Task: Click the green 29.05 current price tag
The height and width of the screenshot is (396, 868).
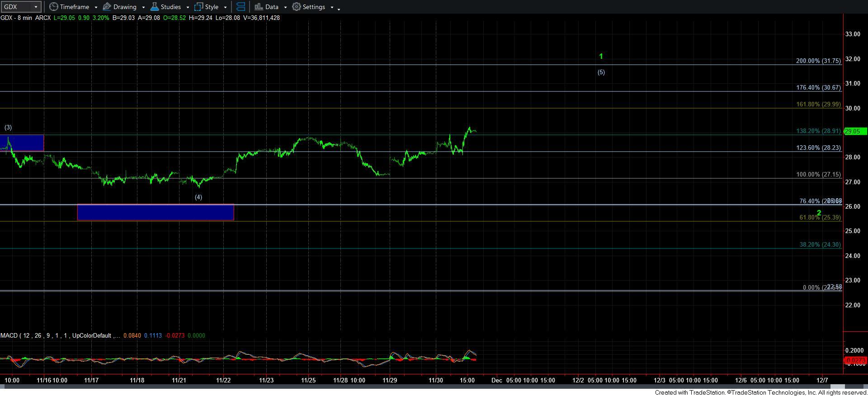Action: (x=855, y=131)
